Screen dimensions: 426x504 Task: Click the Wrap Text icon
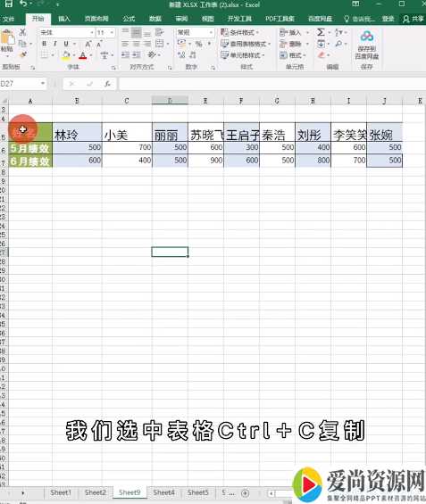pos(159,32)
